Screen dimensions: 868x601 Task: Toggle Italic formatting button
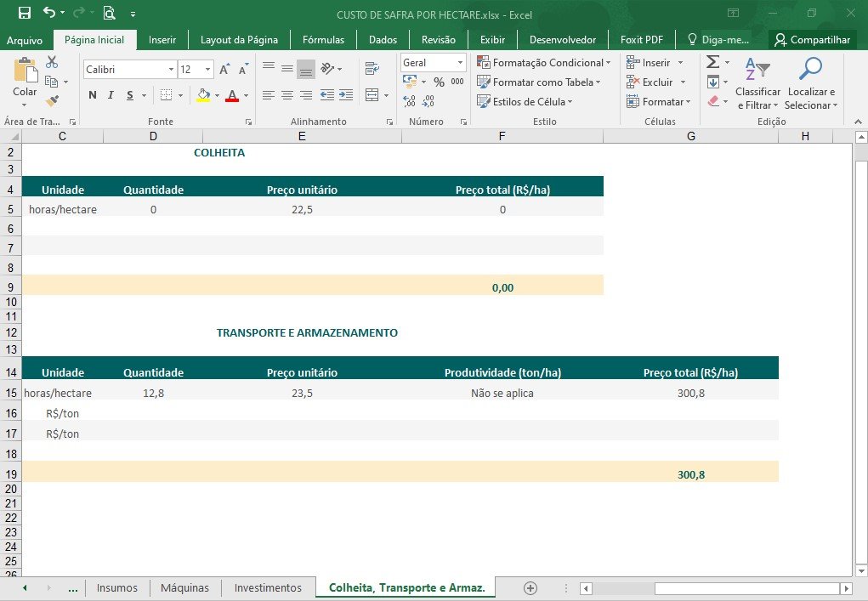tap(111, 95)
